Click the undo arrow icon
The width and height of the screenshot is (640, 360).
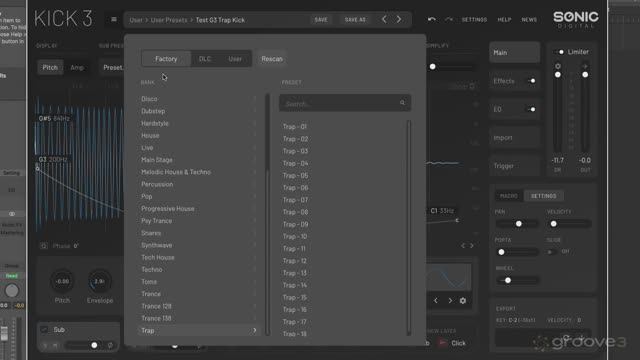tap(431, 19)
